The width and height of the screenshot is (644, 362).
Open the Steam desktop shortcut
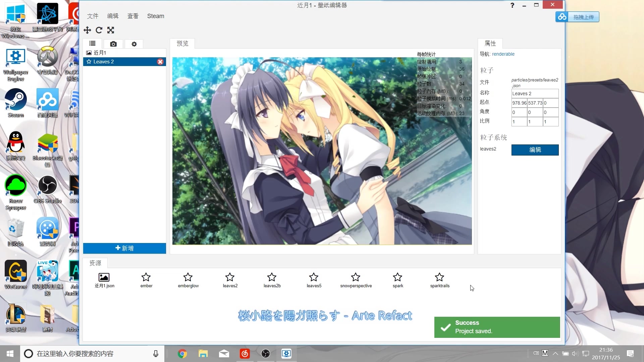pos(16,103)
